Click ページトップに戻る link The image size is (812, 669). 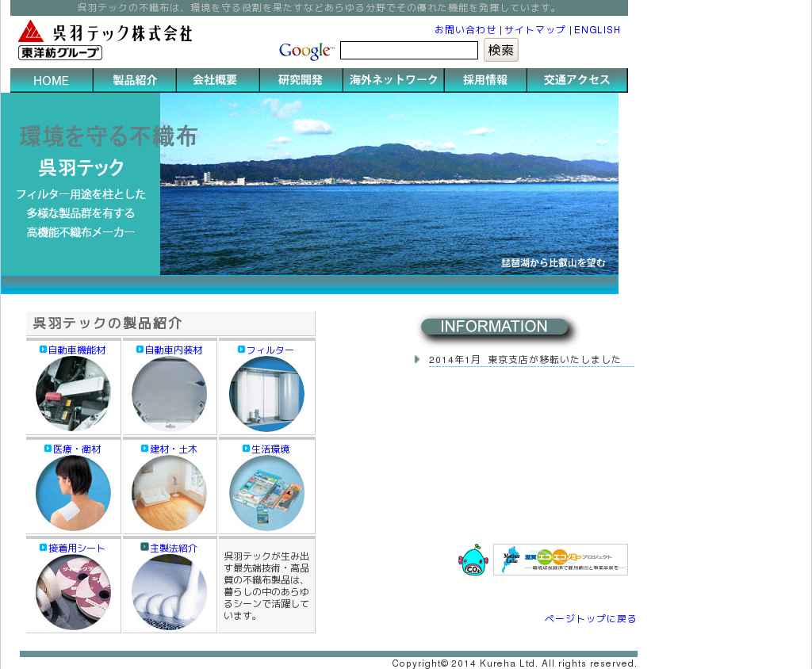(590, 619)
